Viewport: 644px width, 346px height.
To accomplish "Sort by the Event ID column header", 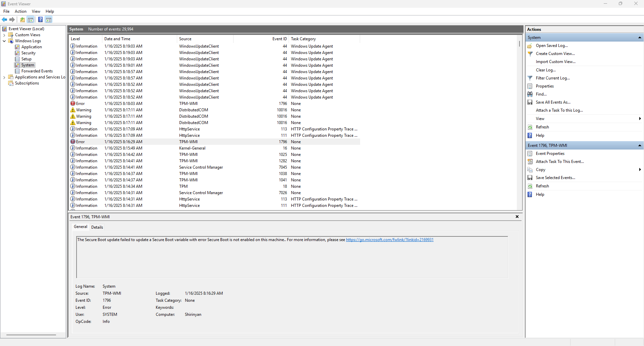I will (x=261, y=39).
